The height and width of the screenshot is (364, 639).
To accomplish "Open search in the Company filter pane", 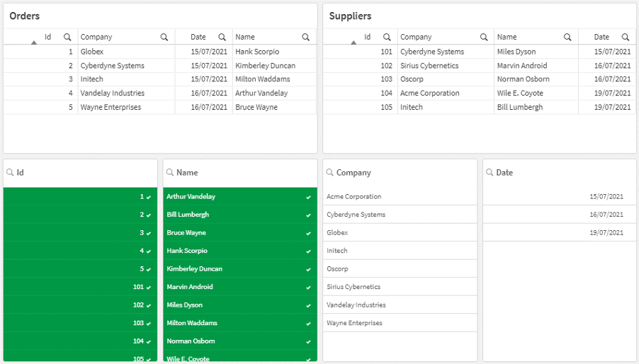I will [x=329, y=173].
